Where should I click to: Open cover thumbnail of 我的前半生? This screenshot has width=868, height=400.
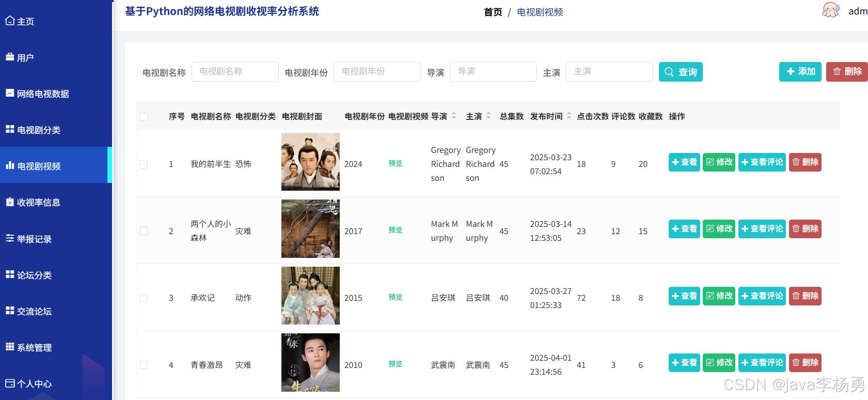pyautogui.click(x=310, y=162)
